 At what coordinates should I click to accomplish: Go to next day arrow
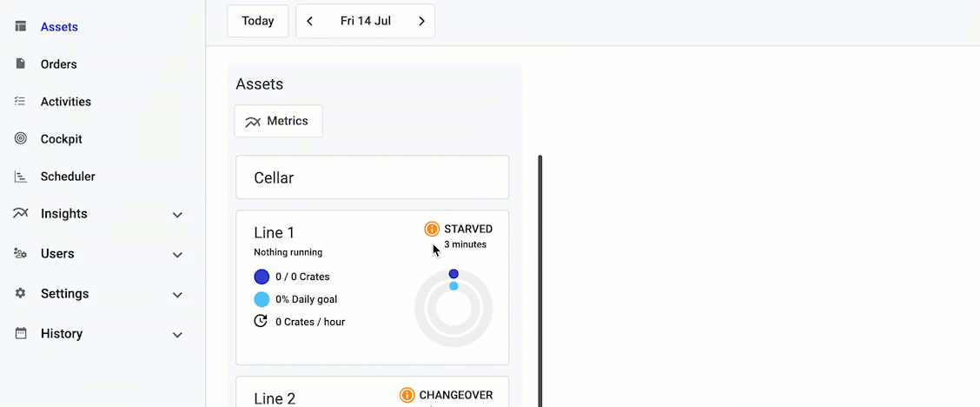click(421, 21)
